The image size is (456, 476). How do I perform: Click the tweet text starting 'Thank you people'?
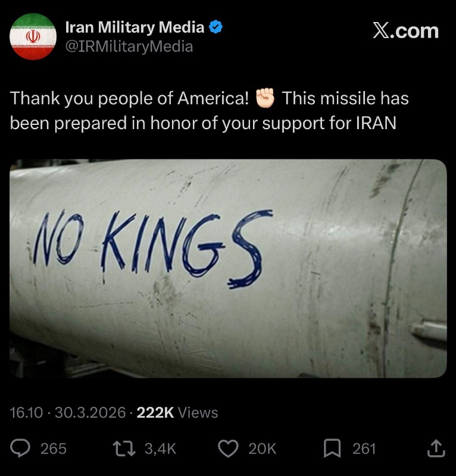click(202, 110)
